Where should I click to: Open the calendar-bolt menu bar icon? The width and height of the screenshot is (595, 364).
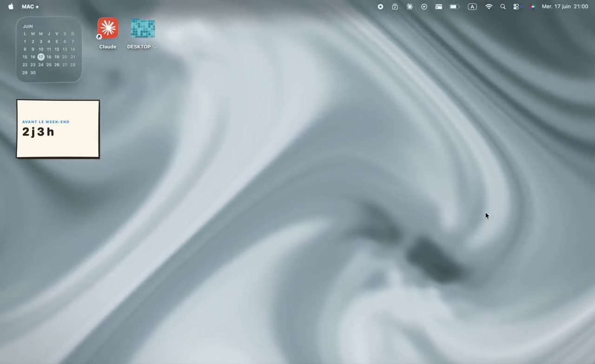[x=395, y=6]
